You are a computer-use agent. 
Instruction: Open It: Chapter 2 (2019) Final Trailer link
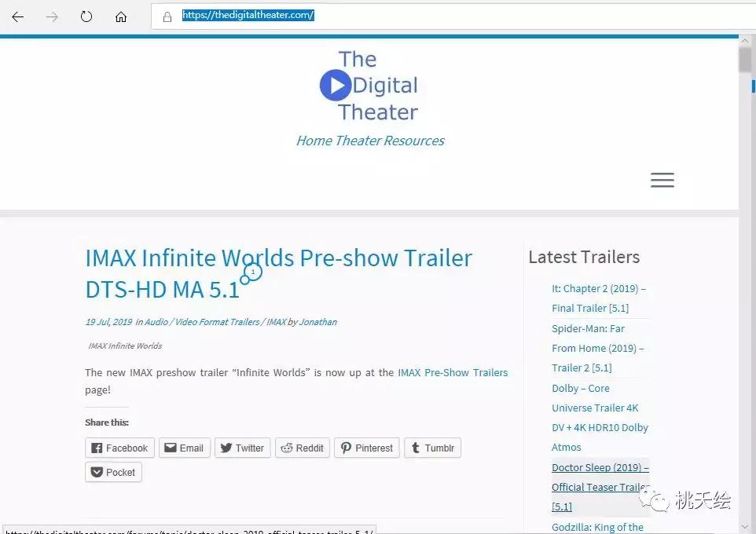pyautogui.click(x=598, y=298)
